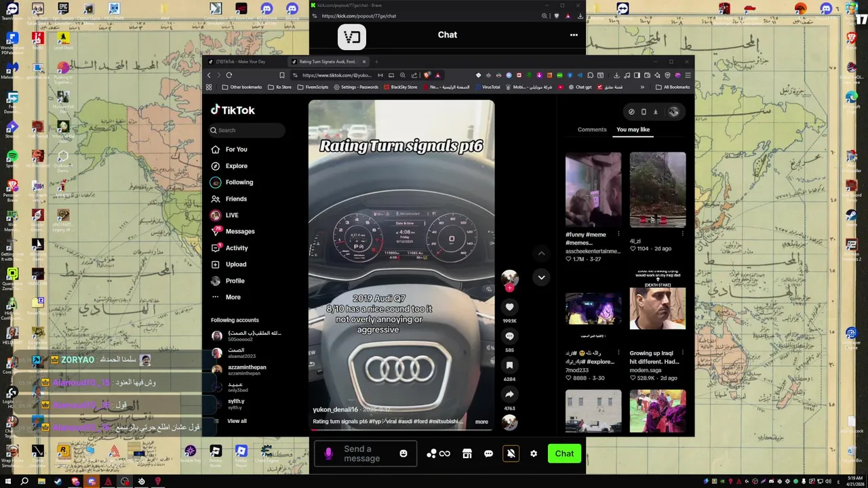Open options for 4l_zi video

tap(682, 234)
